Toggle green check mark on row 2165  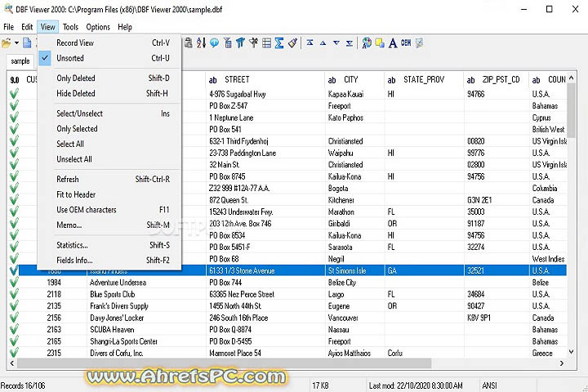click(x=14, y=341)
